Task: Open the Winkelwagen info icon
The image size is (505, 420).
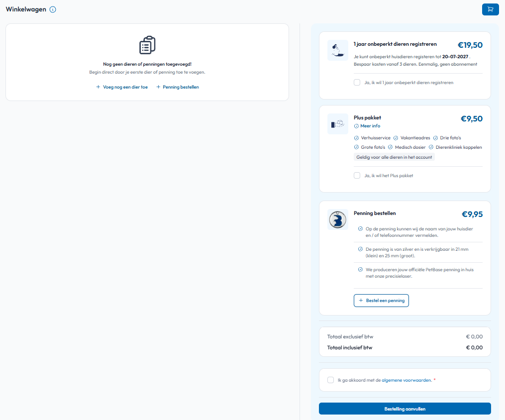Action: click(53, 9)
